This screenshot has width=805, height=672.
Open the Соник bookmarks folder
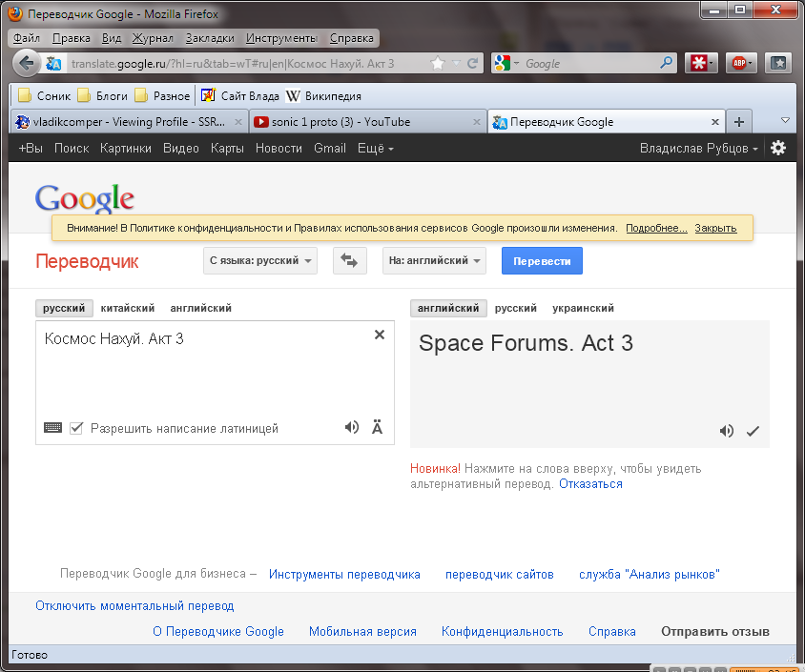tap(44, 96)
